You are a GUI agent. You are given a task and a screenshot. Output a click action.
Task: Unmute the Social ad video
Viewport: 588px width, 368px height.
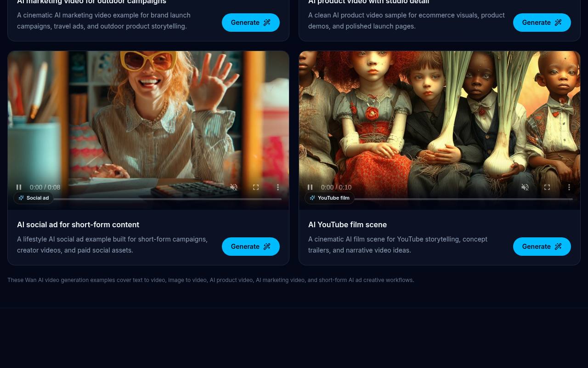tap(234, 187)
